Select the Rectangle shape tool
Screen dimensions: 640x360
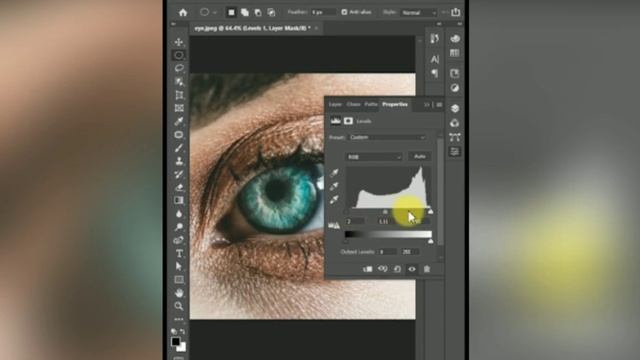tap(179, 280)
